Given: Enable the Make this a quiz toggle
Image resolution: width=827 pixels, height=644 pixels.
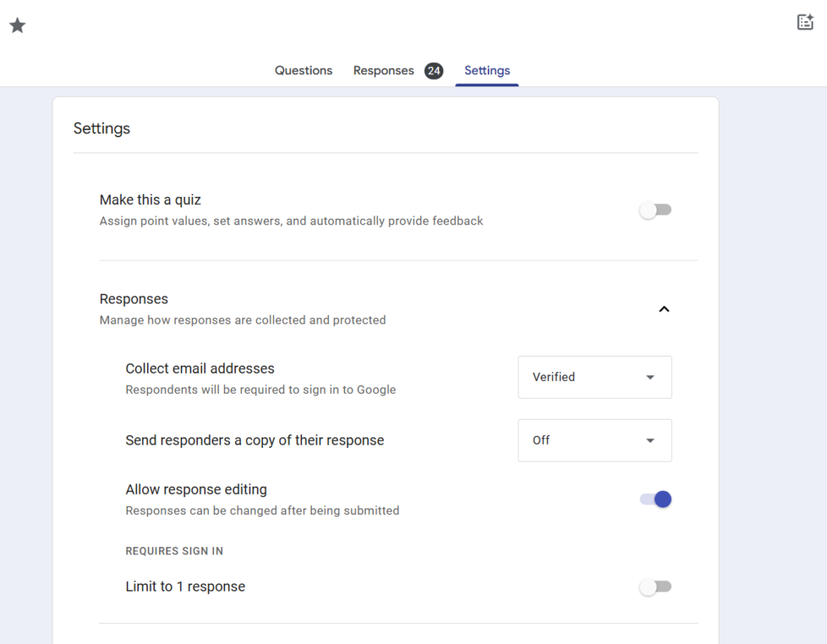Looking at the screenshot, I should tap(655, 211).
